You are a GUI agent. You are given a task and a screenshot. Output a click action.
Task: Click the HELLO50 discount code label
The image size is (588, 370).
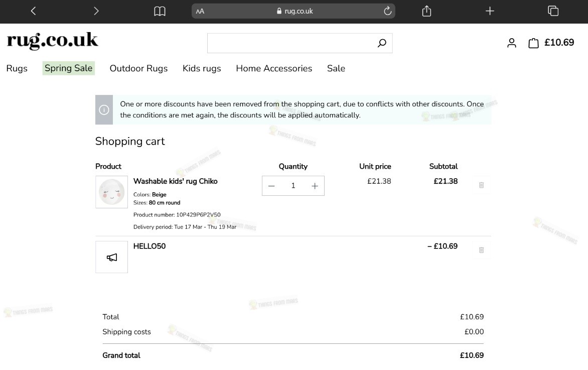149,246
